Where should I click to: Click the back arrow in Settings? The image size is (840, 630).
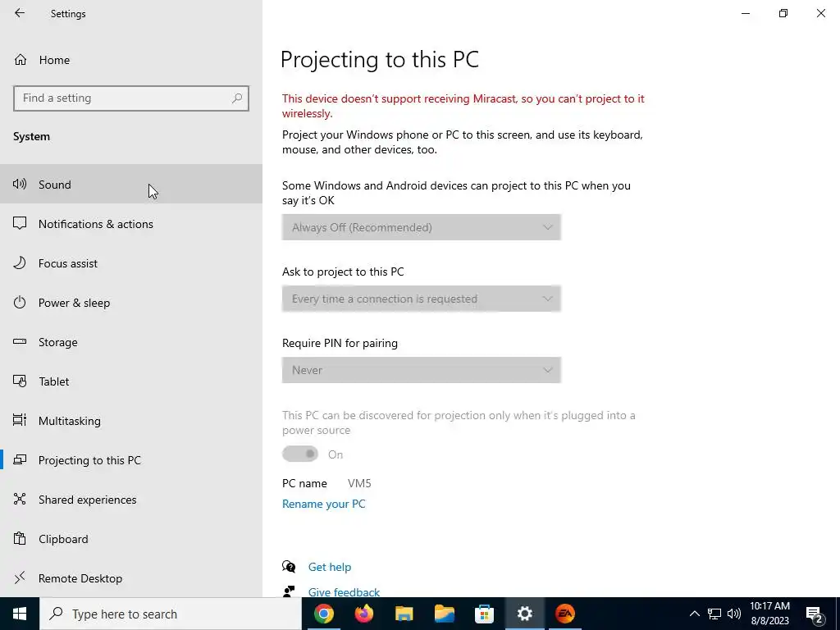tap(20, 13)
